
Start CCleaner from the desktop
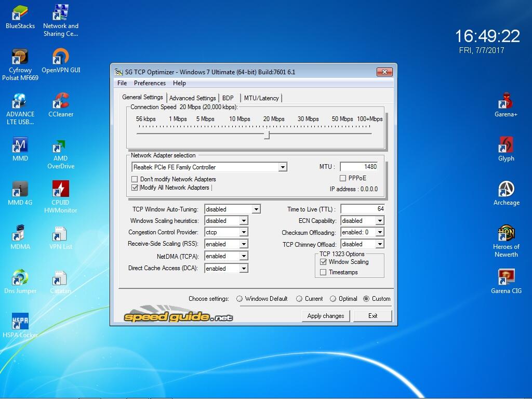60,100
